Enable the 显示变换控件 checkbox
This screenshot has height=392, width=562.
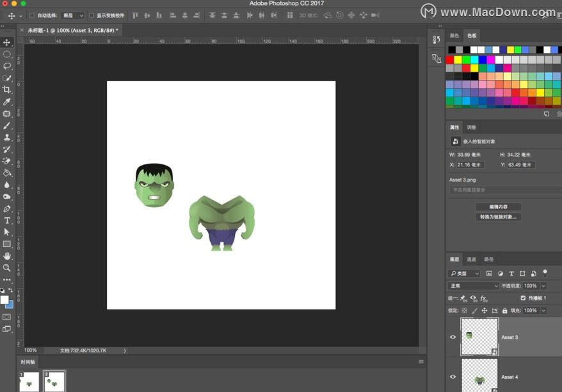point(92,15)
